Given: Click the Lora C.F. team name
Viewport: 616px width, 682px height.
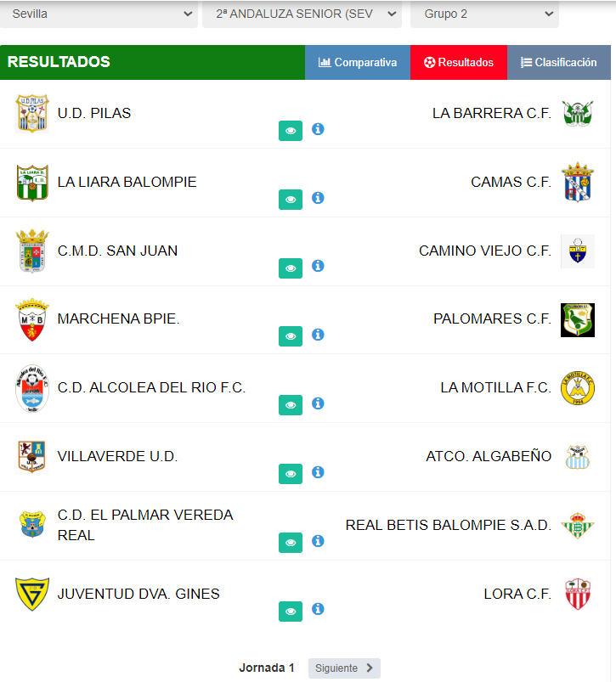Looking at the screenshot, I should pos(517,594).
